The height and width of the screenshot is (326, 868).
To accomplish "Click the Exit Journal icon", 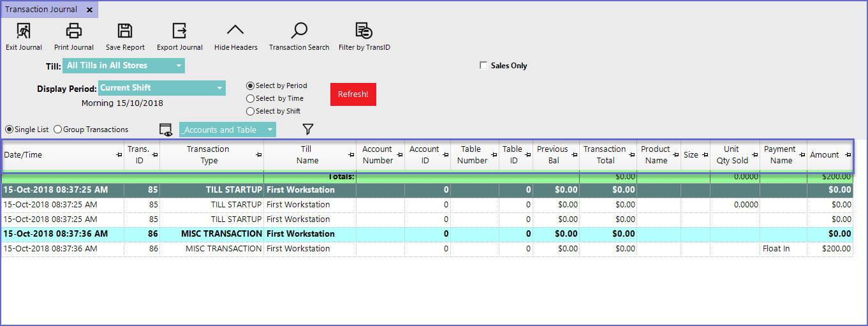I will coord(24,31).
